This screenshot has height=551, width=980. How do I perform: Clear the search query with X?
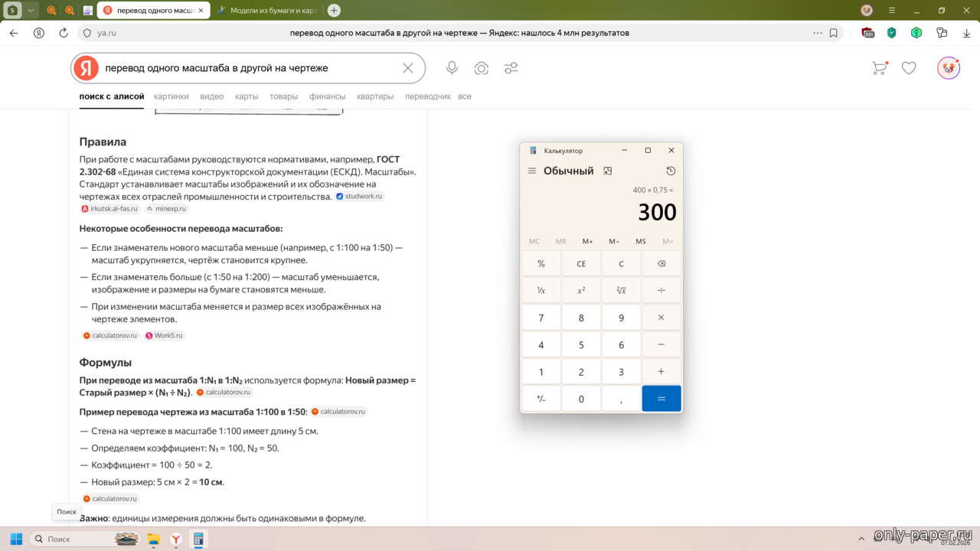click(408, 68)
